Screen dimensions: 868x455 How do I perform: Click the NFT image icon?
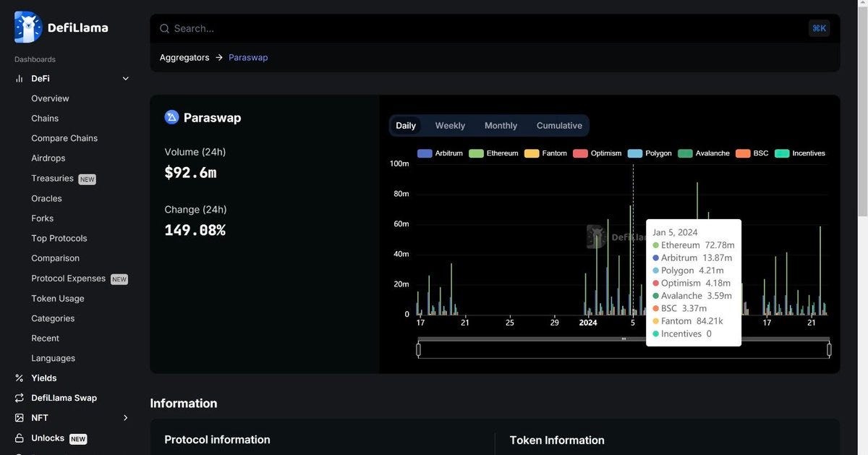coord(20,417)
